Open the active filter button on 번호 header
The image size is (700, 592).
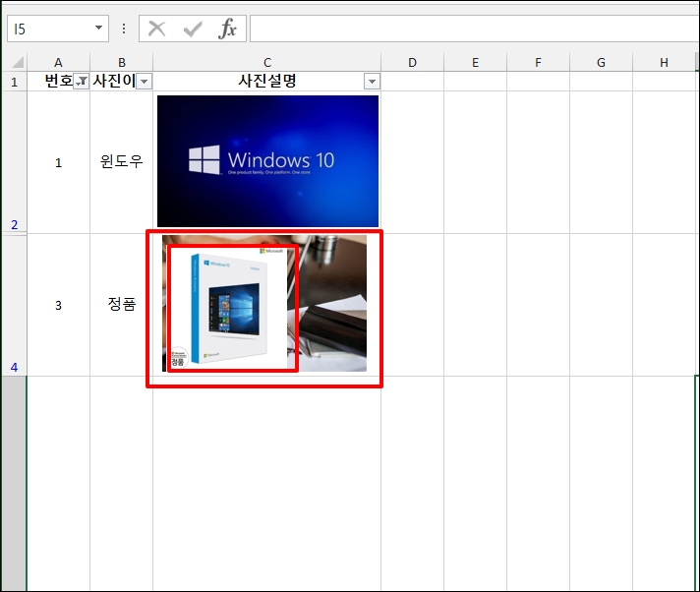(x=82, y=82)
